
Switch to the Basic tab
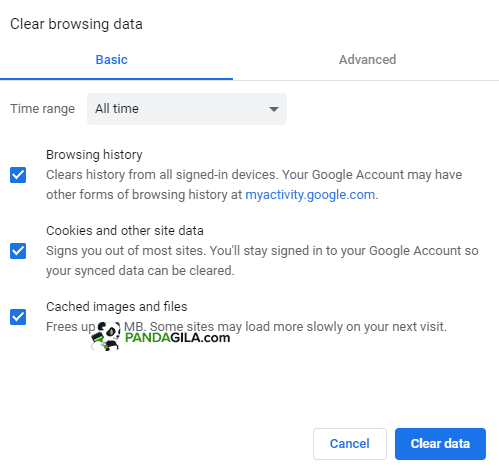click(112, 60)
